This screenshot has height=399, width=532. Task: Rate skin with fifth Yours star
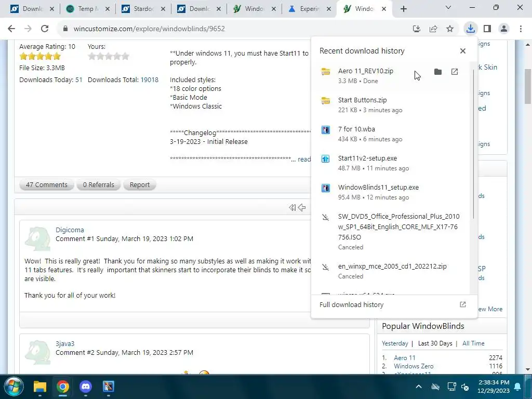pyautogui.click(x=125, y=56)
